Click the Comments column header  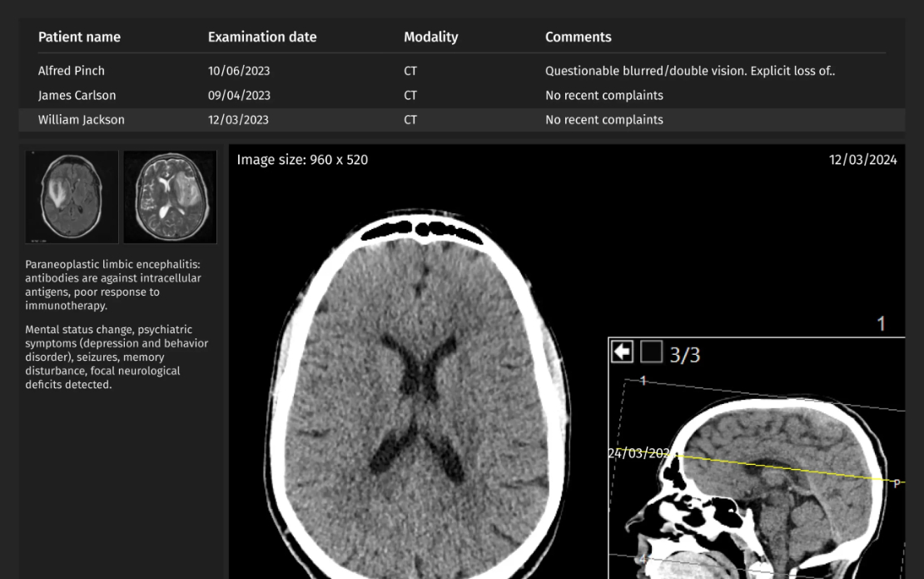[578, 37]
